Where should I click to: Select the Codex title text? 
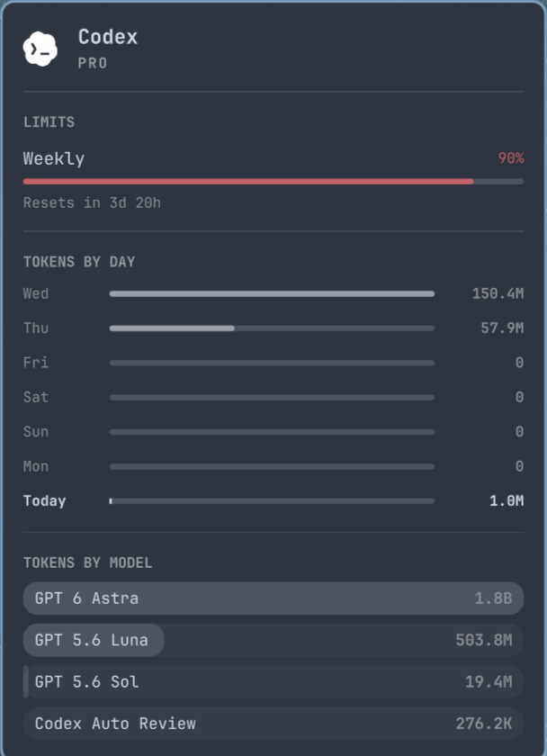[108, 37]
